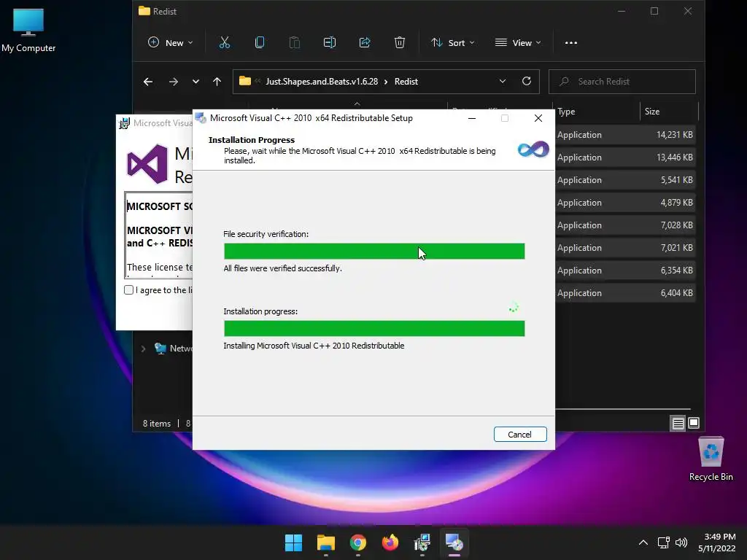Select the 7,028 KB application row
747x560 pixels.
click(625, 225)
